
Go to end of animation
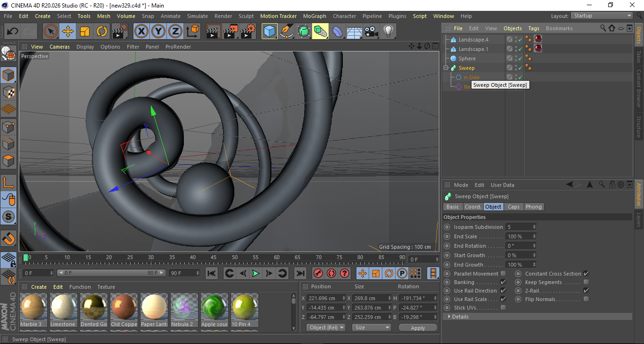(x=300, y=273)
